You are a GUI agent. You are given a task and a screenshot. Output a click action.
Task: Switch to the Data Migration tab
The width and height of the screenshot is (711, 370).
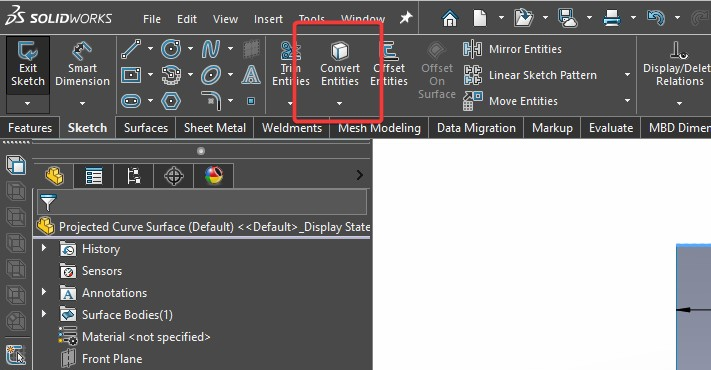point(476,128)
